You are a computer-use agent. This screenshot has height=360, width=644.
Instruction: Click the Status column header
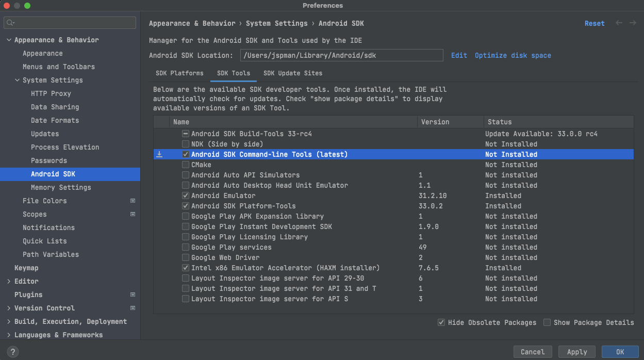558,122
